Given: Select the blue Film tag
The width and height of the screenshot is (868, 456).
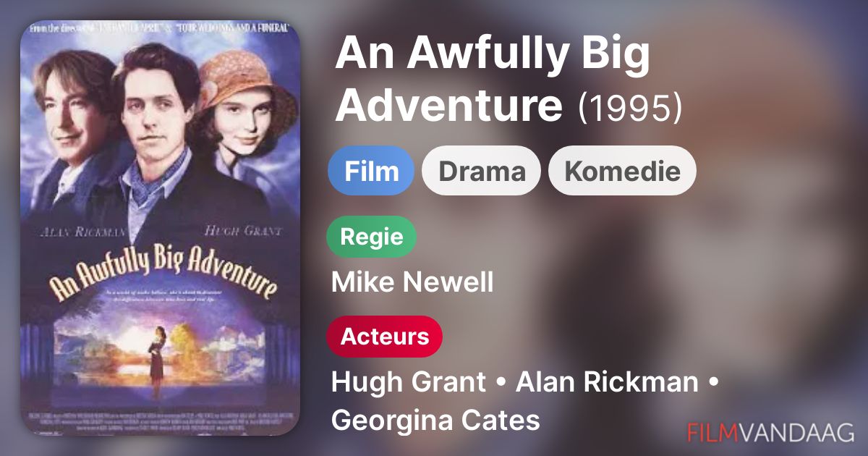Looking at the screenshot, I should [371, 171].
